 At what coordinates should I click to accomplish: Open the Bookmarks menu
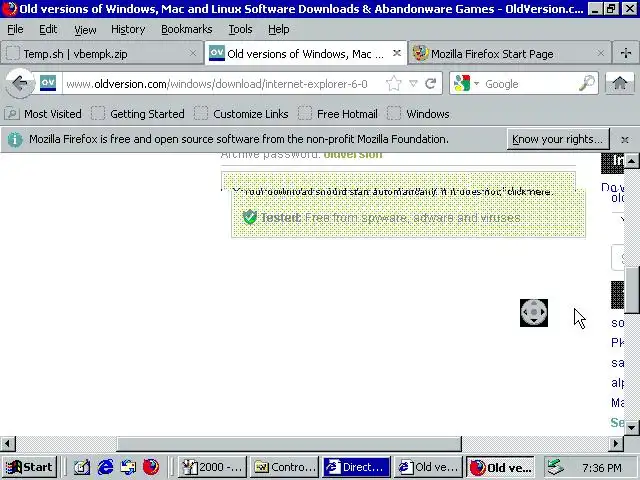pyautogui.click(x=187, y=29)
